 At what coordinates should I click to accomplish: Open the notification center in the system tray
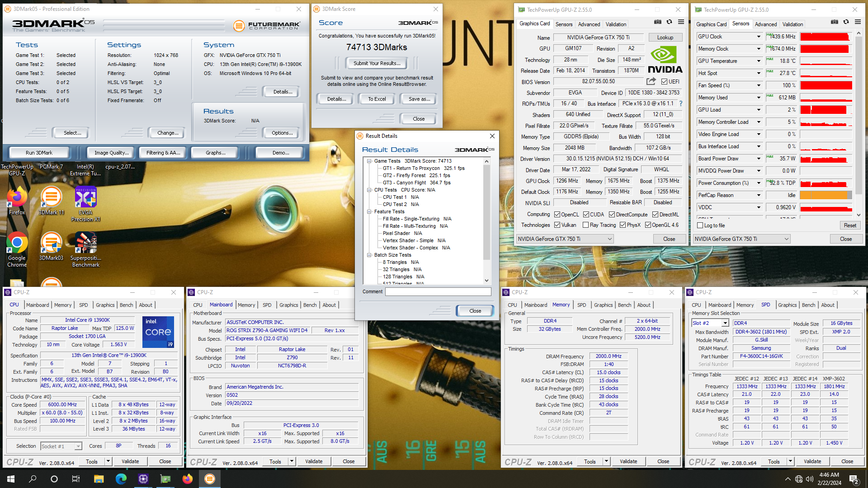[854, 479]
